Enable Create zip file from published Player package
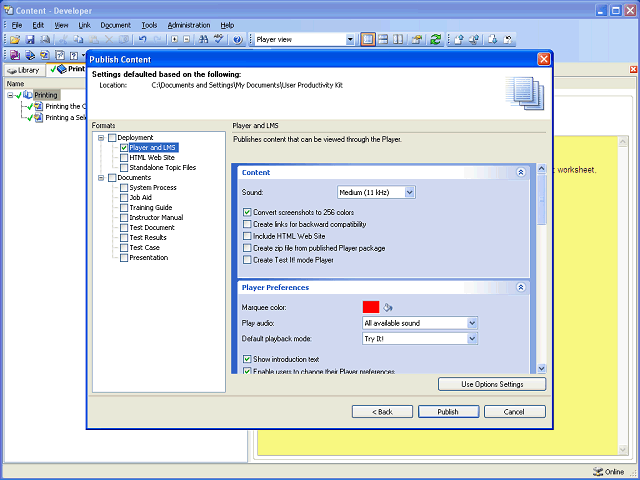The width and height of the screenshot is (640, 480). pyautogui.click(x=247, y=248)
